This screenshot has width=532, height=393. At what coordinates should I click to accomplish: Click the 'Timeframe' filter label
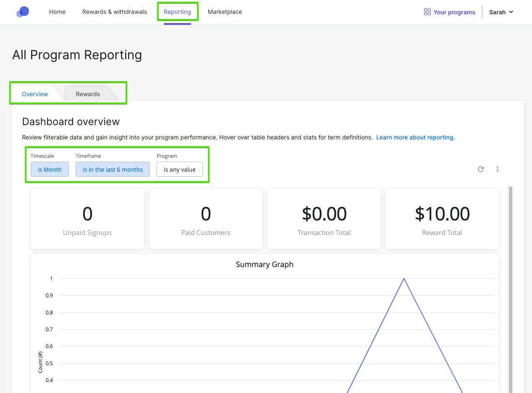point(88,156)
